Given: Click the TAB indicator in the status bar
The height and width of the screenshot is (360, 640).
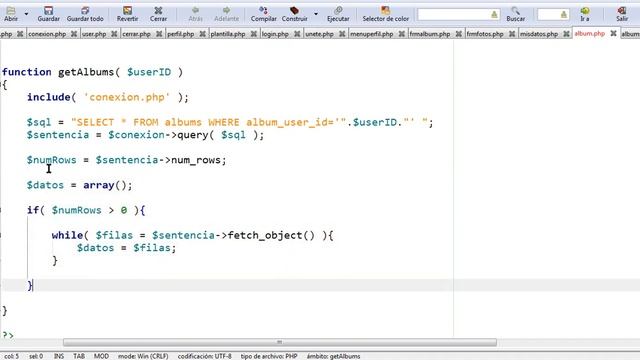Looking at the screenshot, I should tap(79, 356).
